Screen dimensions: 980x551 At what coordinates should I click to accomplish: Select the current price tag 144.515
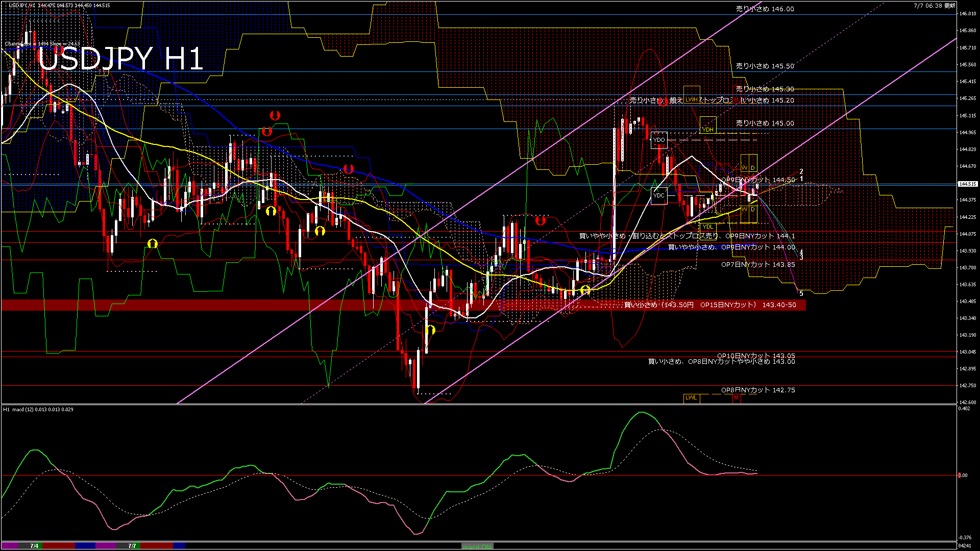pos(968,184)
